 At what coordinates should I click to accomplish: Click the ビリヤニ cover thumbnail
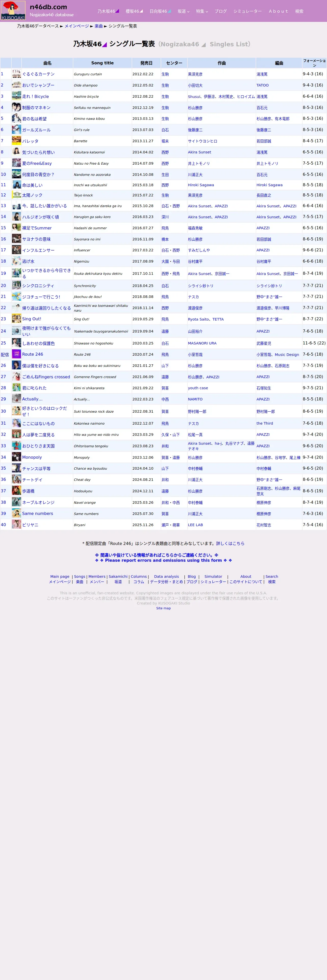16,525
